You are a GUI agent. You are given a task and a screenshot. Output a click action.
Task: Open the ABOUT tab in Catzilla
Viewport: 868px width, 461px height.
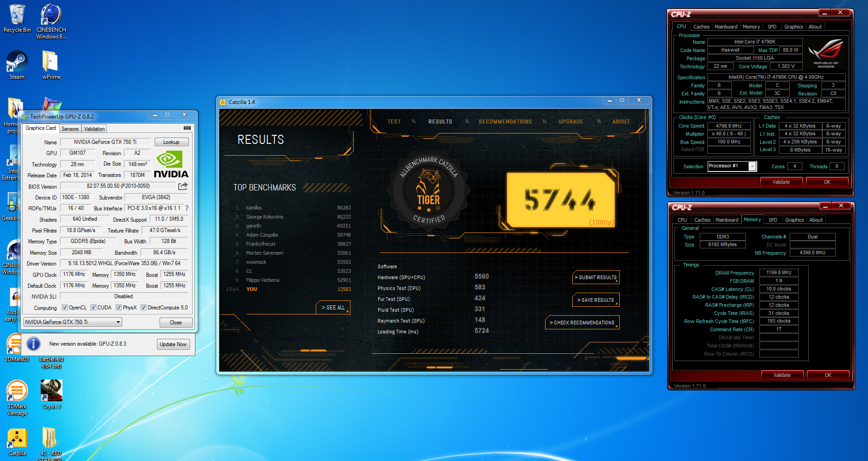pyautogui.click(x=621, y=122)
